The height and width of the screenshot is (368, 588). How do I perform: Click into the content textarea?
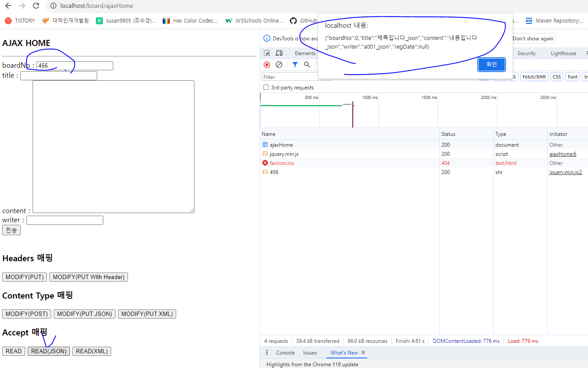pos(113,147)
